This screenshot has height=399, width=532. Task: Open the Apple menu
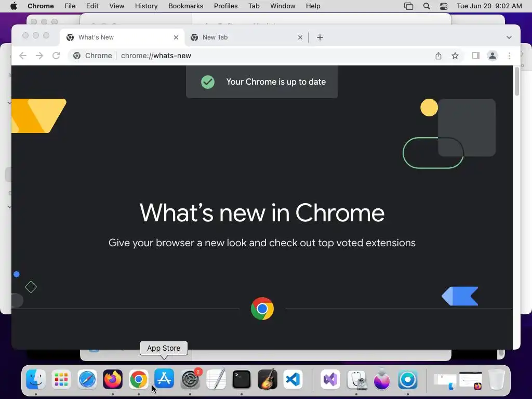pos(14,6)
